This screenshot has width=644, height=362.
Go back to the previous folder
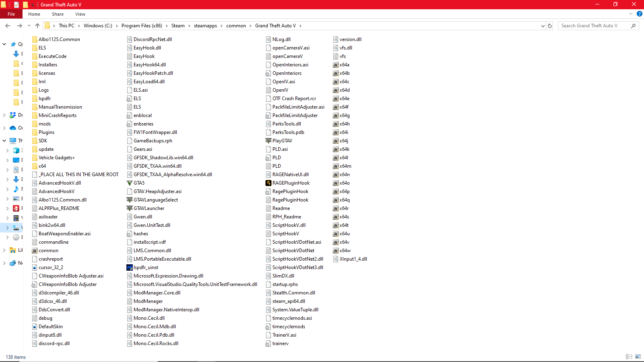[x=8, y=26]
